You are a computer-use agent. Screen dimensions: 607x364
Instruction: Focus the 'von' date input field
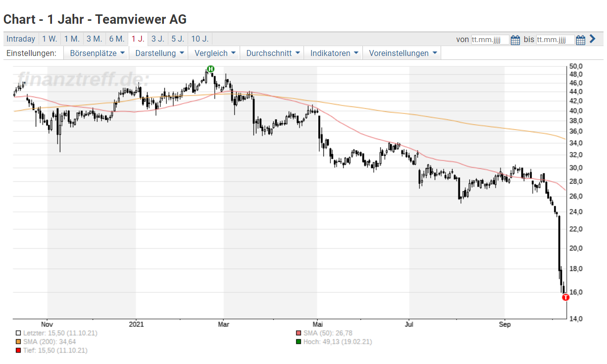pyautogui.click(x=490, y=40)
